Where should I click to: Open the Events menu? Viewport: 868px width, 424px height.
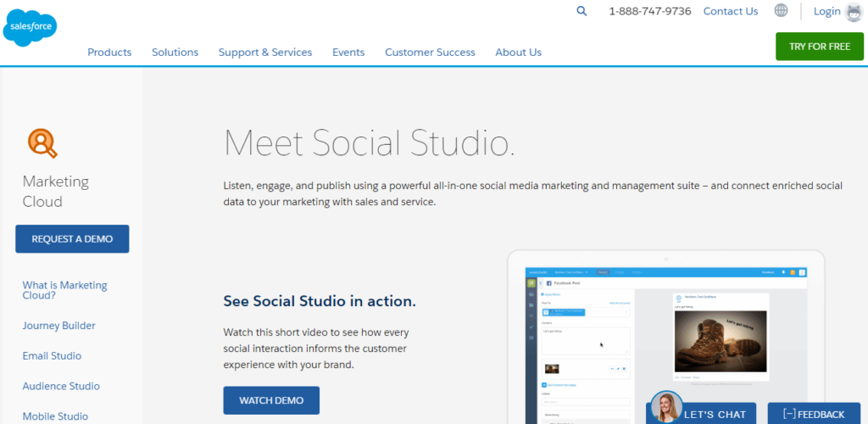pos(348,52)
